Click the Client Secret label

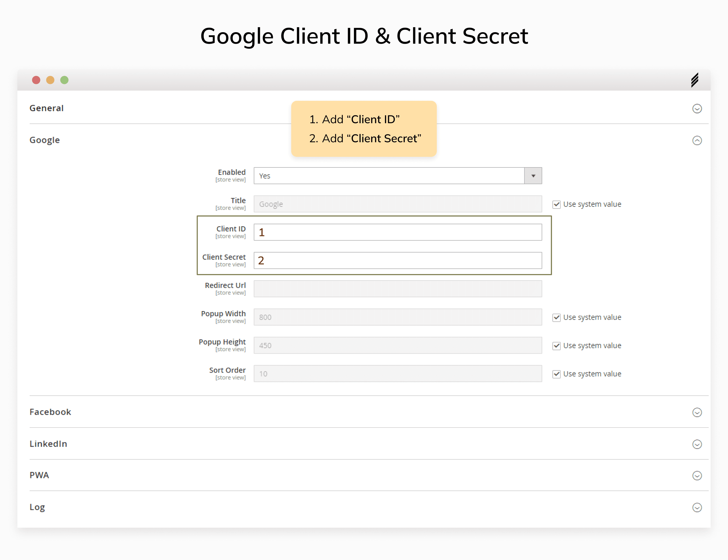click(224, 257)
